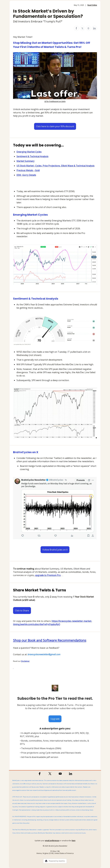Jump to Precious Metals - Gold section link
This screenshot has height=868, width=110.
28,170
